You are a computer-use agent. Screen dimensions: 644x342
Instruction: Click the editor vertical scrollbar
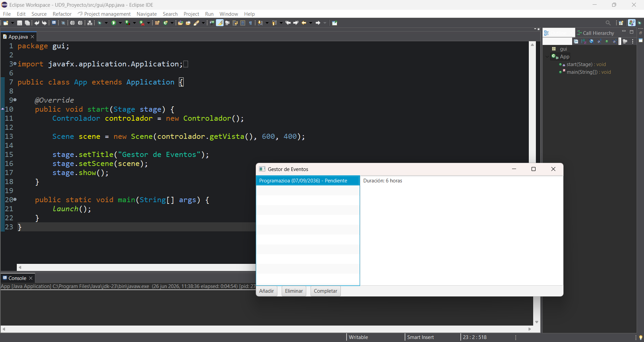click(533, 102)
